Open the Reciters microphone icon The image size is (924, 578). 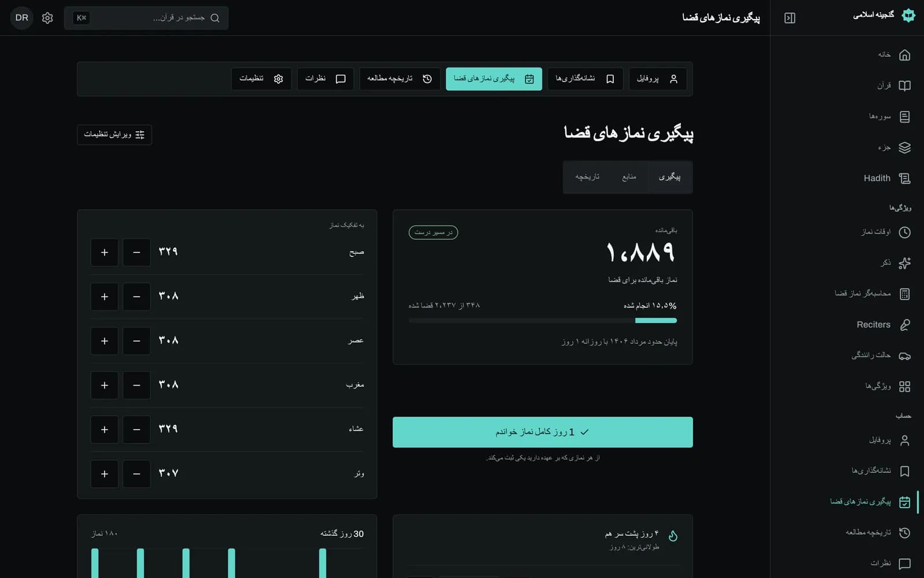coord(904,325)
